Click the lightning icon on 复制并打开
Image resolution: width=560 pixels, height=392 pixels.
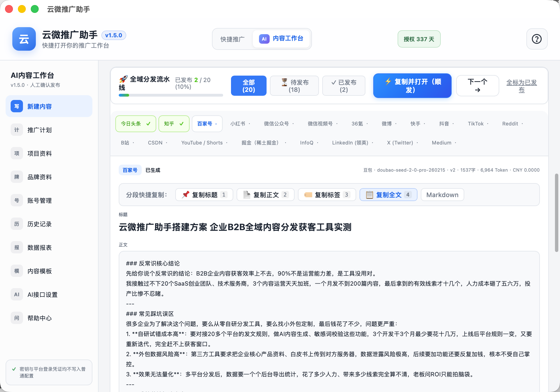tap(388, 81)
